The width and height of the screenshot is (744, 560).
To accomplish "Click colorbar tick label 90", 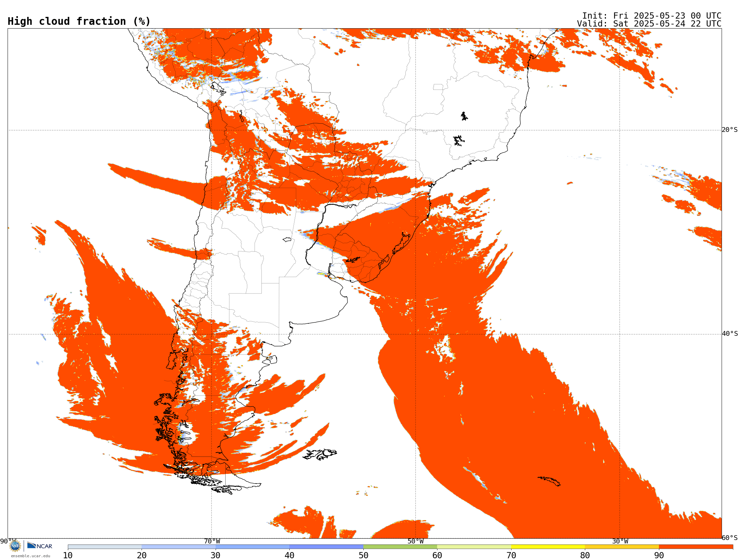I will (659, 556).
